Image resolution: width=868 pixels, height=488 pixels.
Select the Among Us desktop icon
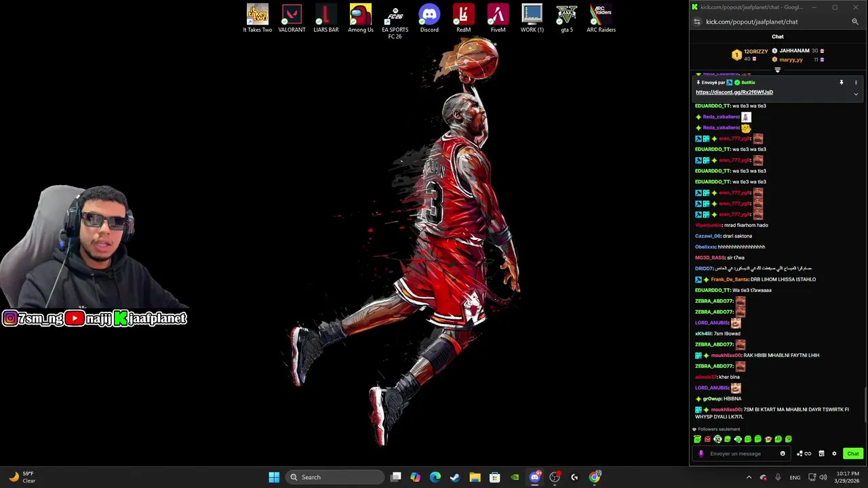(361, 18)
